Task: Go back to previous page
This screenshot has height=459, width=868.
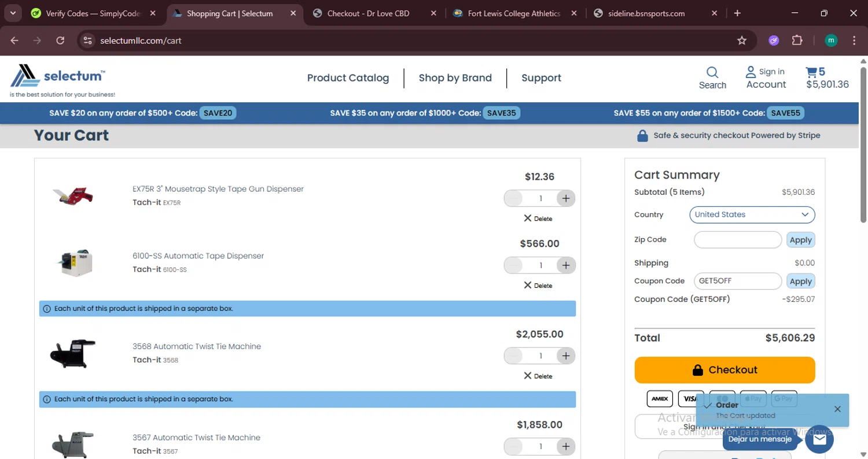Action: coord(14,40)
